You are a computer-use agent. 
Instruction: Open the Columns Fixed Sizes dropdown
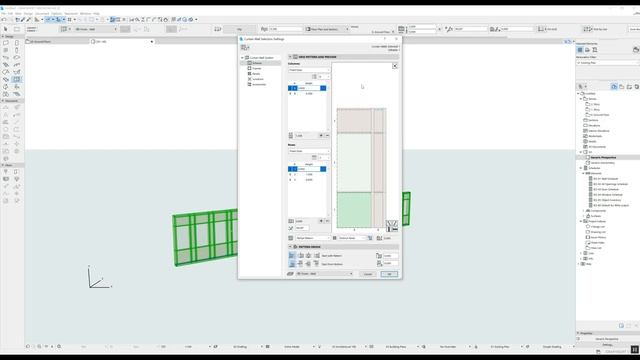point(309,70)
